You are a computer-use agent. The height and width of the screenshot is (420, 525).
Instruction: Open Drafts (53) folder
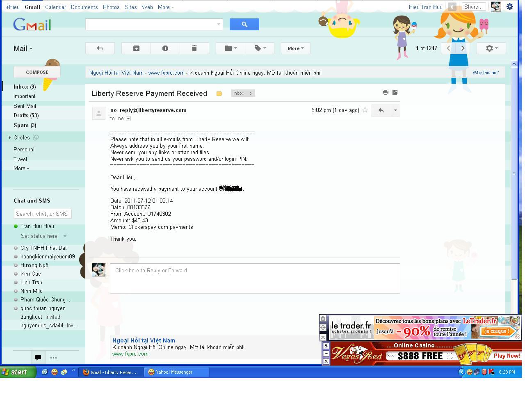[26, 115]
